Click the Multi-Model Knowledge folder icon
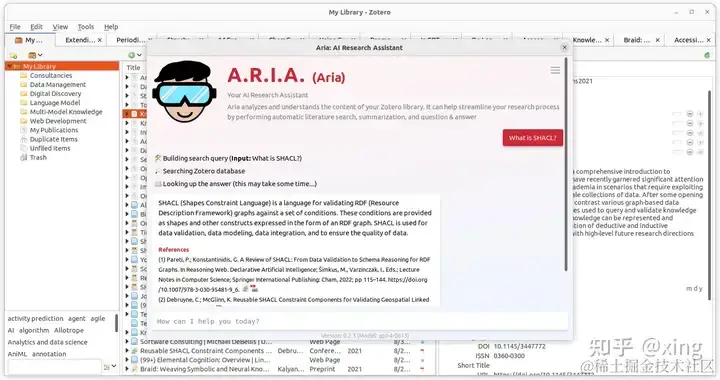Viewport: 720px width, 380px height. [x=23, y=112]
